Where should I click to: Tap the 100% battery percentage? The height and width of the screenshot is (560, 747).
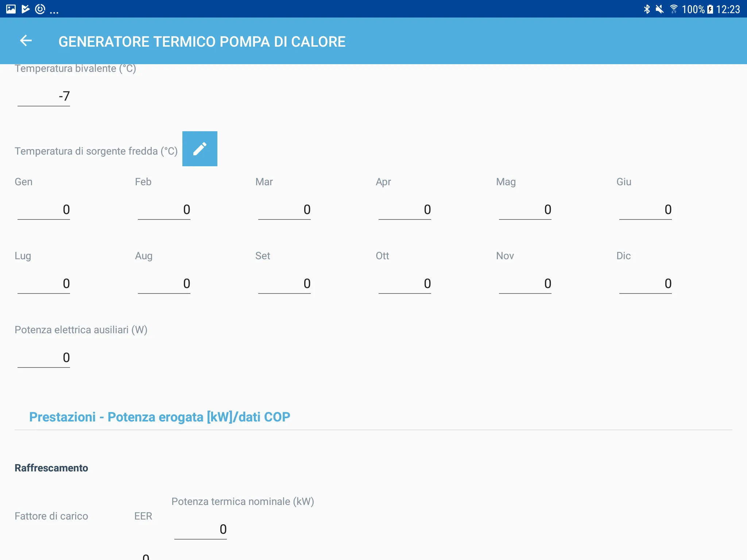(x=693, y=9)
